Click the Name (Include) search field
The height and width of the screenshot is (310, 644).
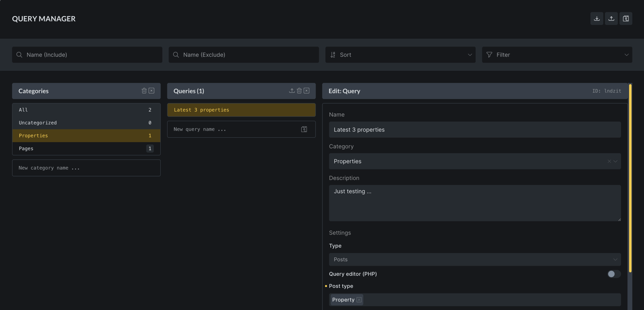coord(87,55)
